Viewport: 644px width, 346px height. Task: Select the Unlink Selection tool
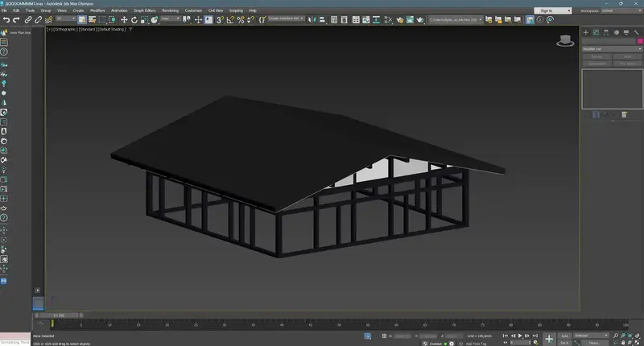coord(38,19)
